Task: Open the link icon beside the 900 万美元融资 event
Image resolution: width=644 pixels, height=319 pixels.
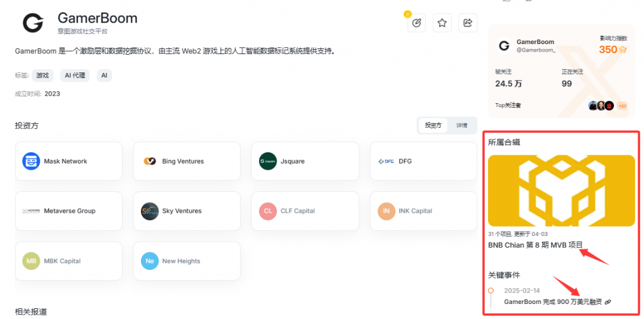Action: pyautogui.click(x=608, y=302)
